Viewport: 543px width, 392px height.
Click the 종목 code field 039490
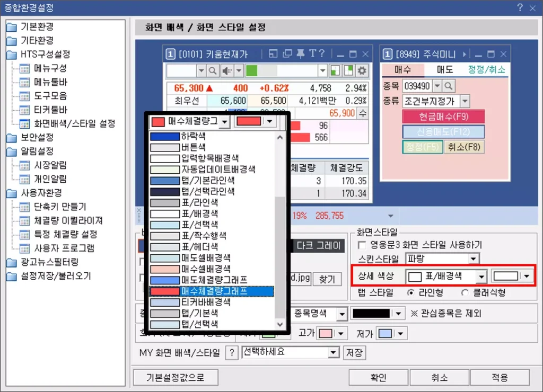coord(417,86)
